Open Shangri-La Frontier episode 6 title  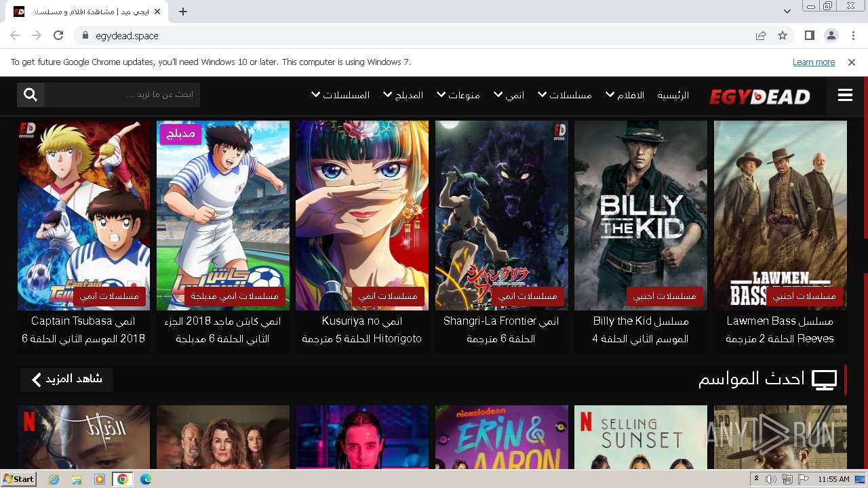click(501, 329)
